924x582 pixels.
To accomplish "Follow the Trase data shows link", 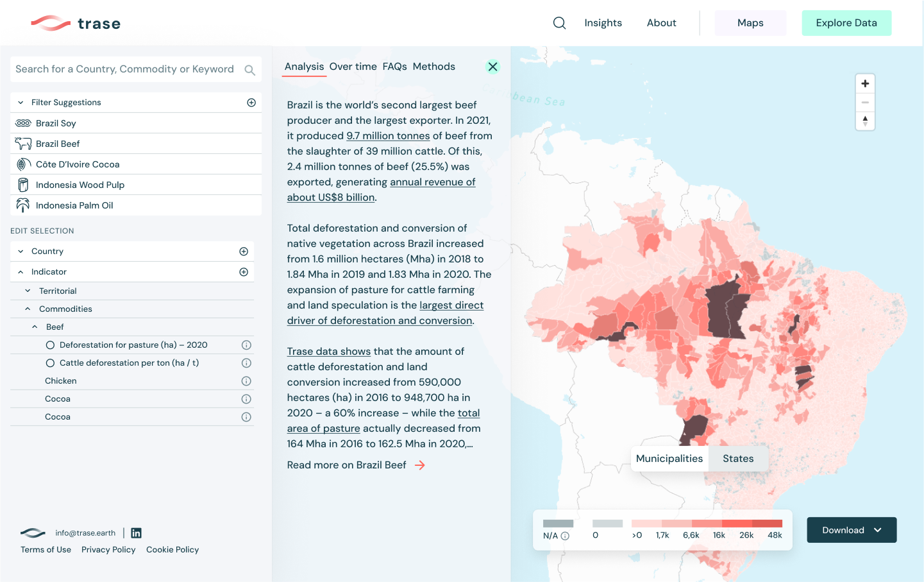I will (328, 352).
